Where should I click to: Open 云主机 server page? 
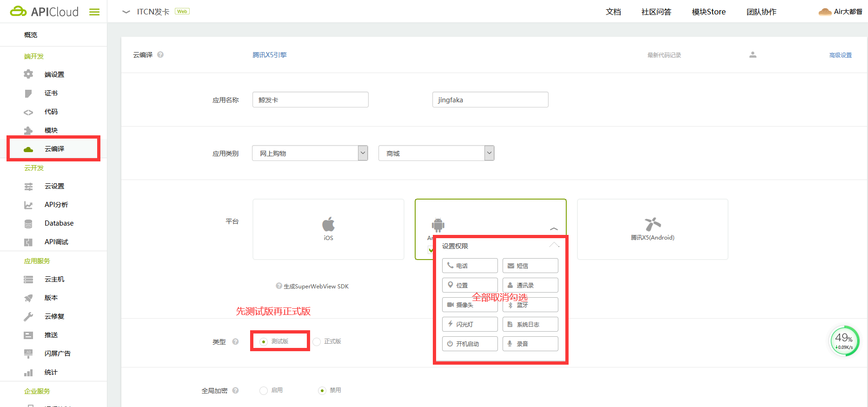[44, 279]
